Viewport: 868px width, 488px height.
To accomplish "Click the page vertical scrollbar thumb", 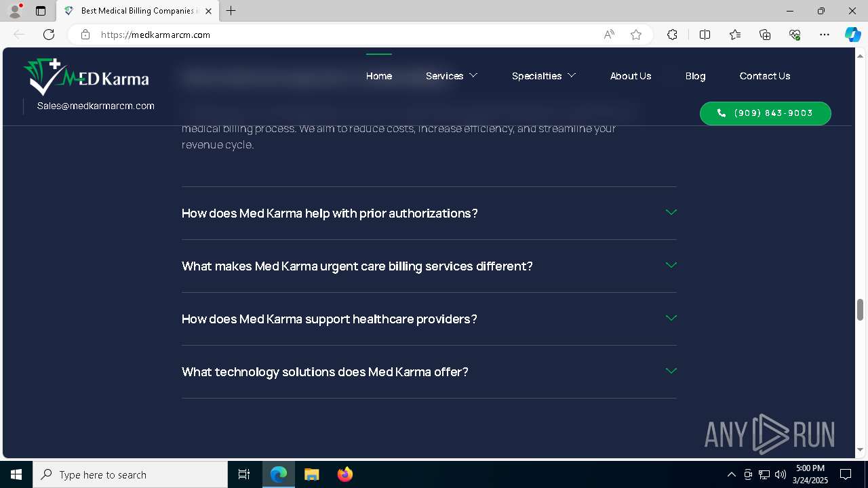I will [860, 310].
